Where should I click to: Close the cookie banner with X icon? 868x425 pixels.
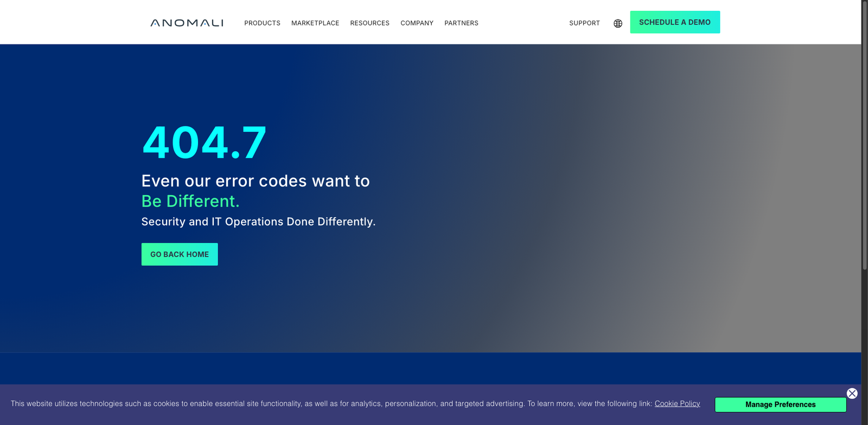tap(852, 394)
